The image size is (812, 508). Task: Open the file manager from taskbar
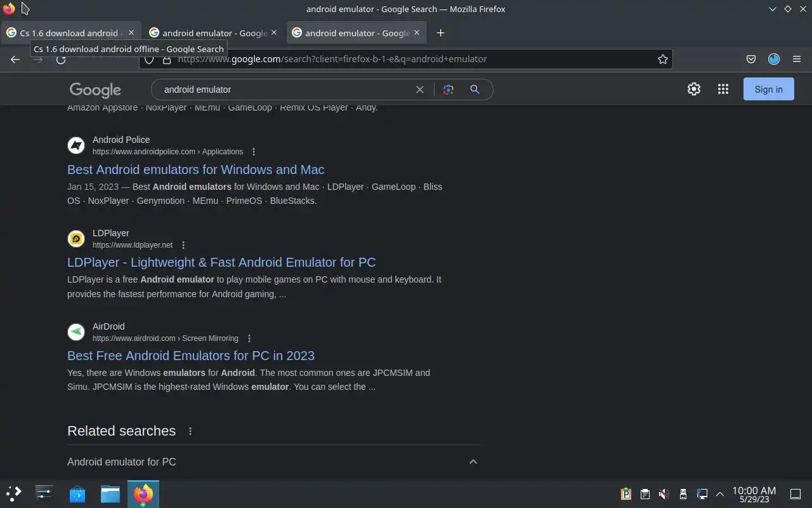110,493
